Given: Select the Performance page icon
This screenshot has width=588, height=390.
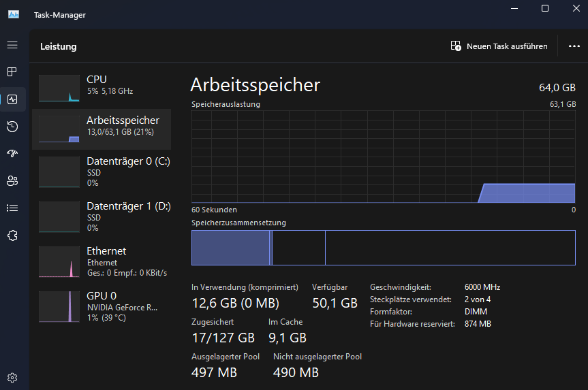Looking at the screenshot, I should click(x=12, y=99).
